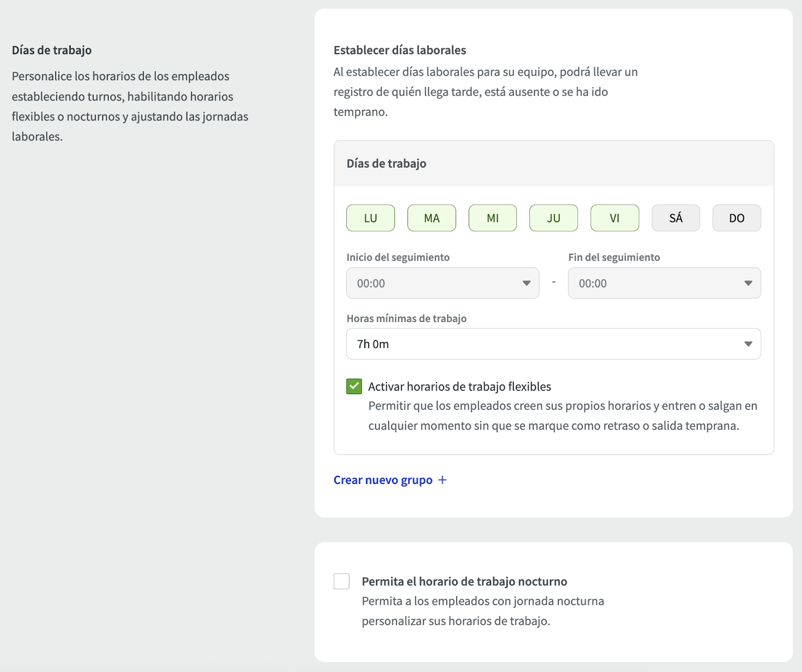Screen dimensions: 802x672
Task: Uncheck the flexible work schedules checkbox
Action: 354,386
